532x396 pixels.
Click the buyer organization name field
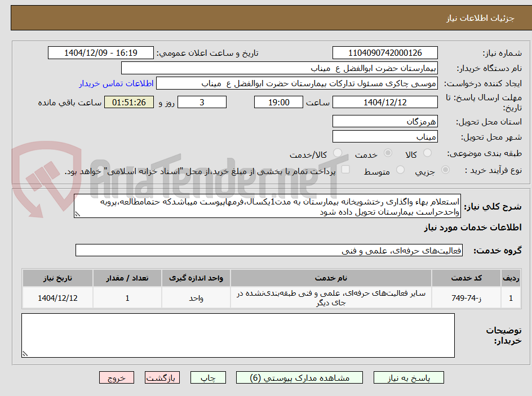point(279,68)
